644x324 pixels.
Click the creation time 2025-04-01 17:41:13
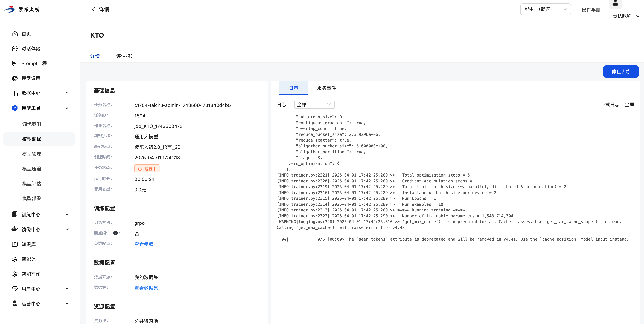coord(157,158)
